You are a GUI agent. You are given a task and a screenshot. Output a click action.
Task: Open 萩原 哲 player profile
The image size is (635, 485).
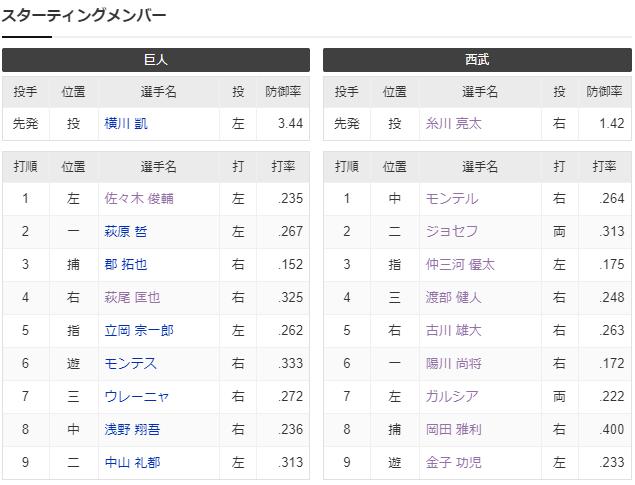point(126,232)
